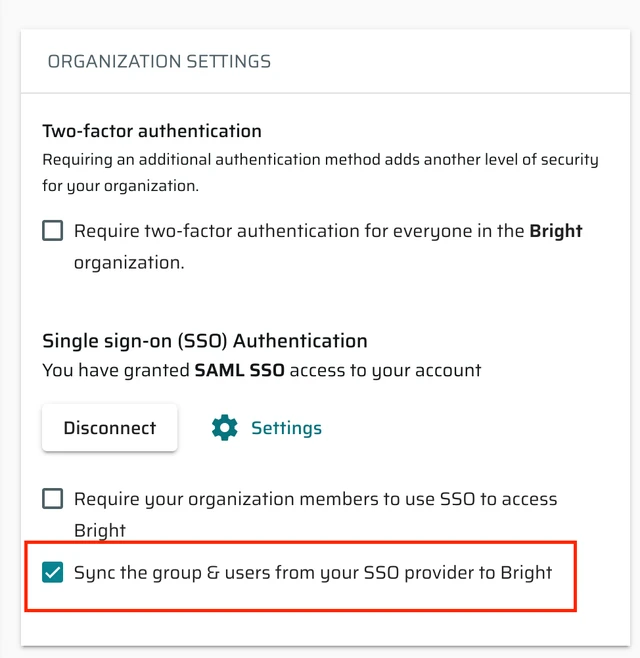
Task: Click the Disconnect button
Action: click(x=110, y=428)
